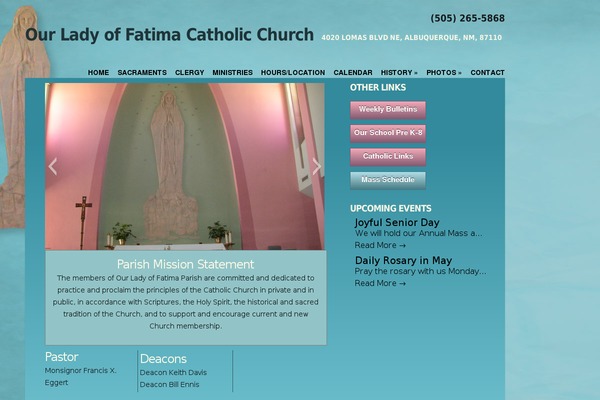Click the Weekly Bulletins button
The image size is (600, 400).
pos(388,110)
